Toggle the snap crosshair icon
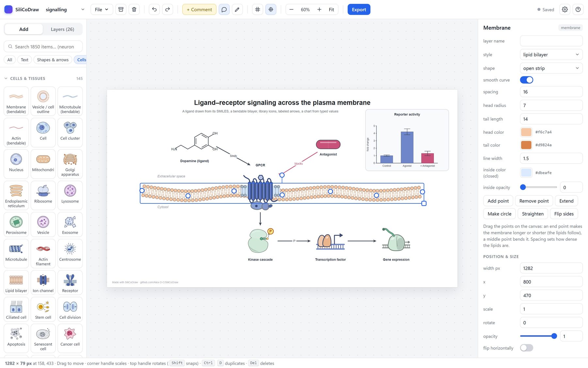This screenshot has width=588, height=368. (271, 9)
